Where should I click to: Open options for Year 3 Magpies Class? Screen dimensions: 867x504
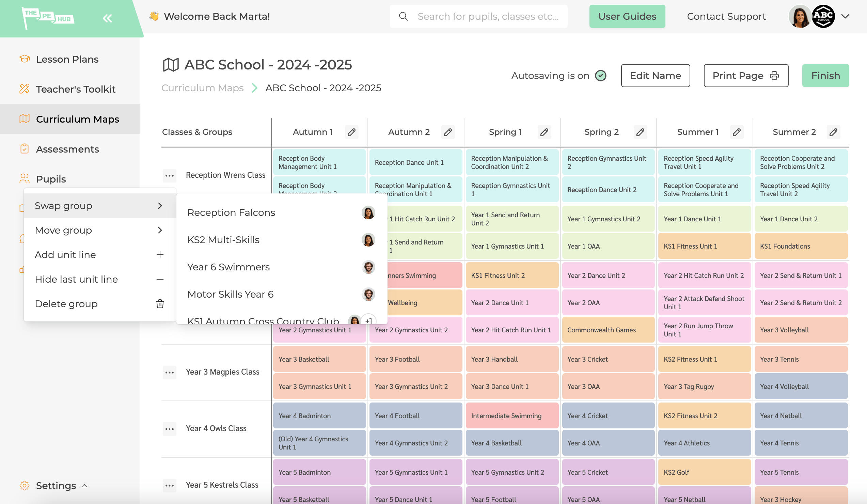tap(169, 372)
